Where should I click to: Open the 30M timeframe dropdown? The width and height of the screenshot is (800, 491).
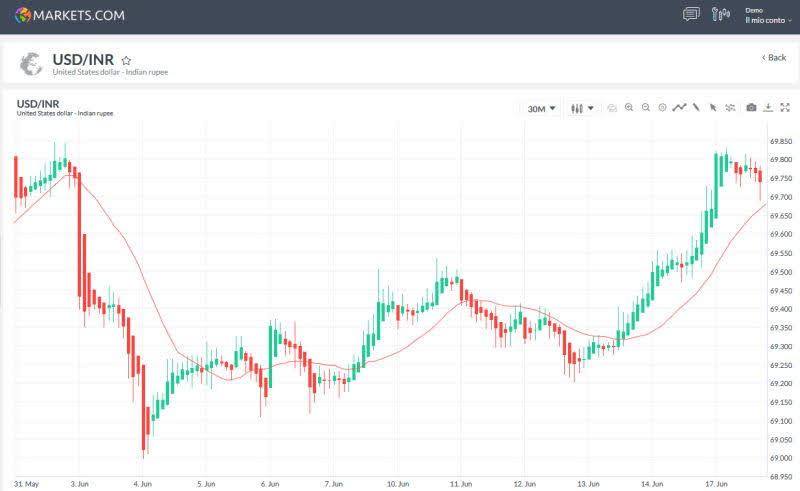(540, 108)
